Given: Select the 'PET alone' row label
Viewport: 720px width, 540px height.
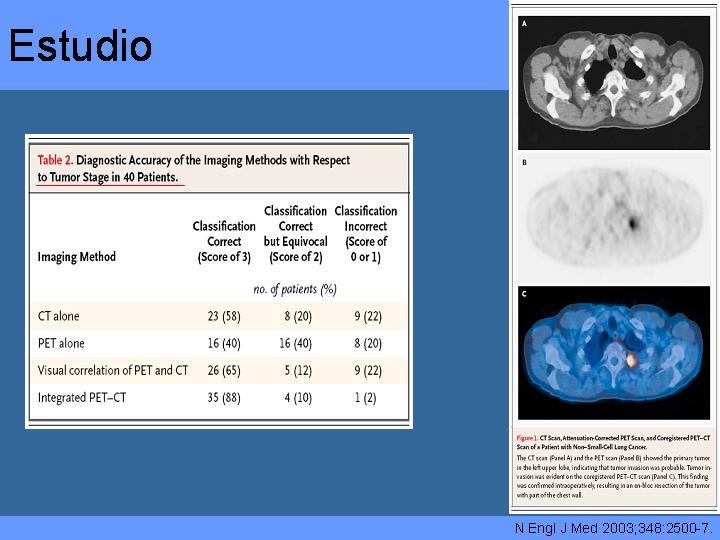Looking at the screenshot, I should [61, 343].
